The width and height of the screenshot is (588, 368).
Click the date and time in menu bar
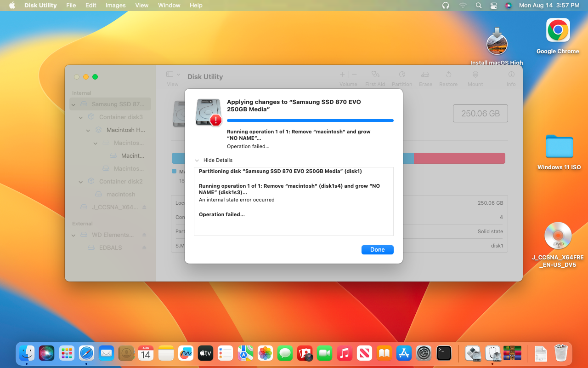point(549,6)
